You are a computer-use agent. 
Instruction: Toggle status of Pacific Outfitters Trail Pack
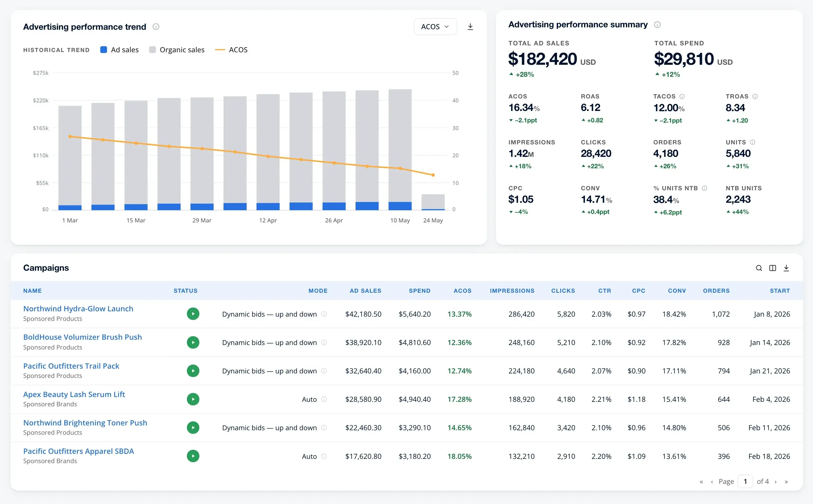coord(193,371)
